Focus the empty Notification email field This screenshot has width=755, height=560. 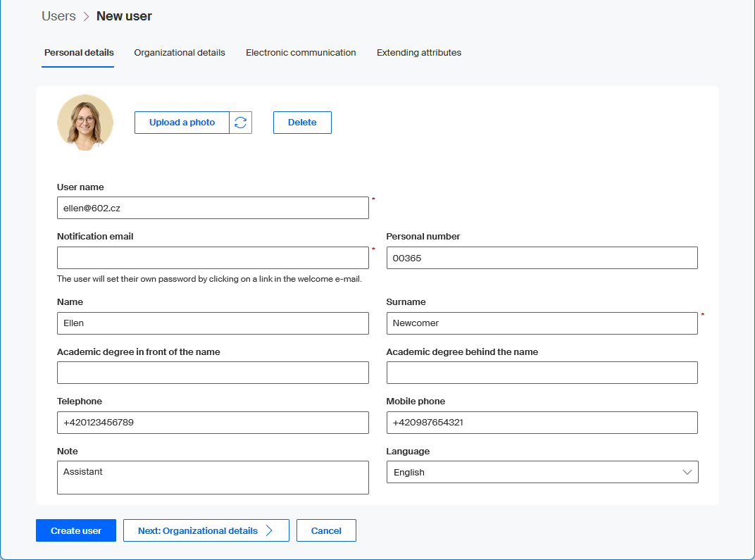point(213,258)
